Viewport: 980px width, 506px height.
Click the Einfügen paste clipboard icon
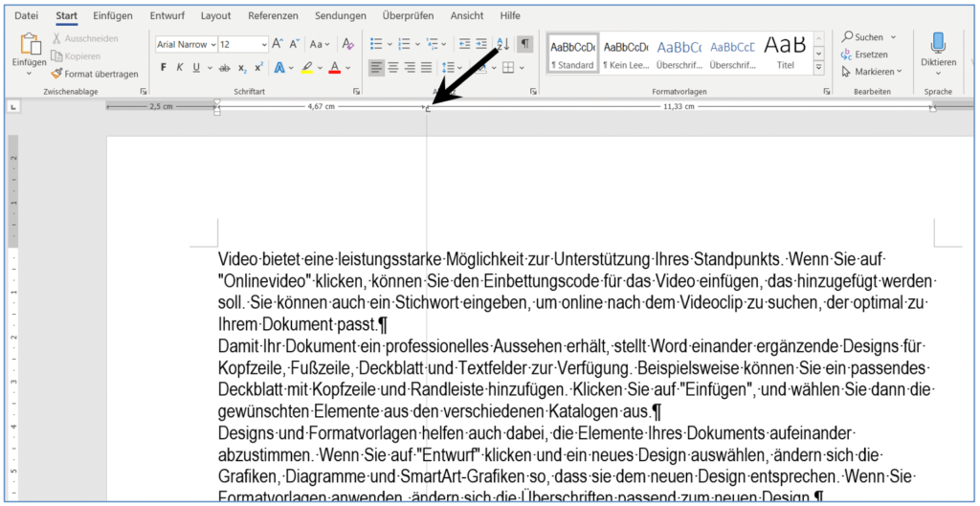[x=30, y=44]
